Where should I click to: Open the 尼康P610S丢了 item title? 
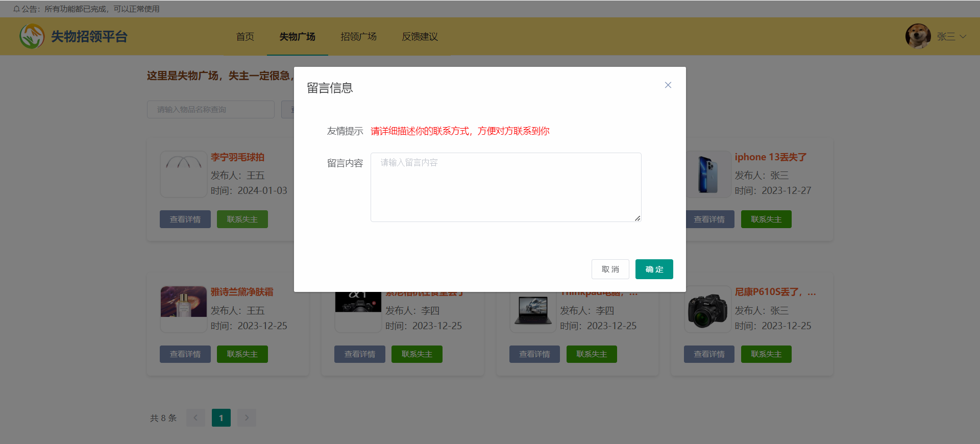coord(775,292)
